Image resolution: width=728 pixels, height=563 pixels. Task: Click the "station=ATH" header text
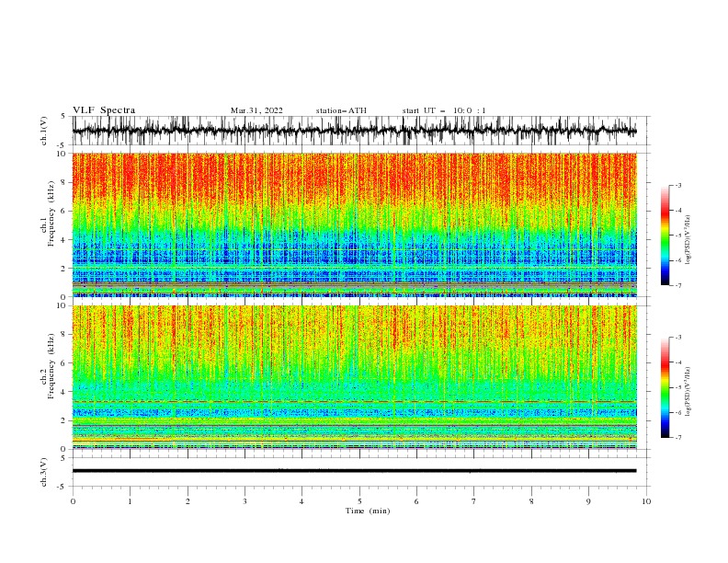tap(341, 110)
